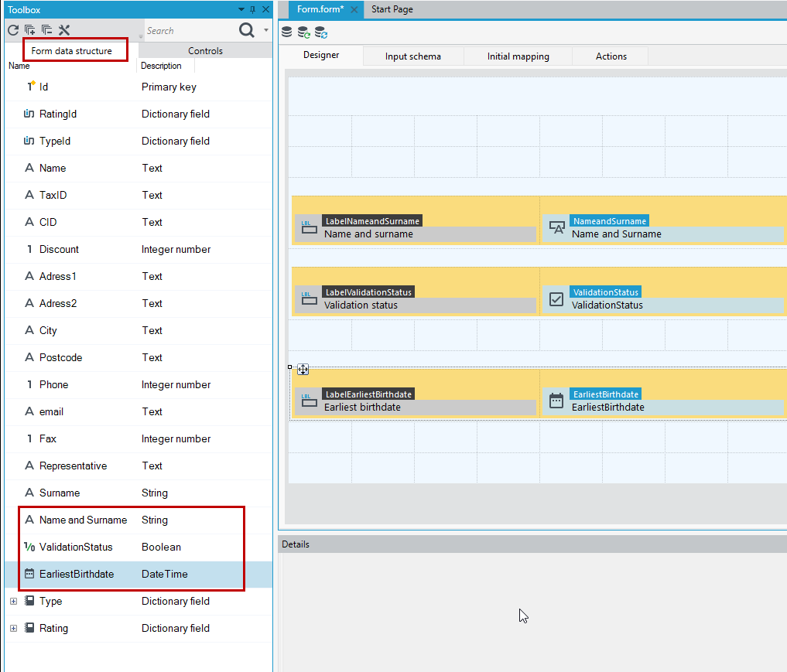The width and height of the screenshot is (787, 672).
Task: Pin the Toolbox panel
Action: 252,9
